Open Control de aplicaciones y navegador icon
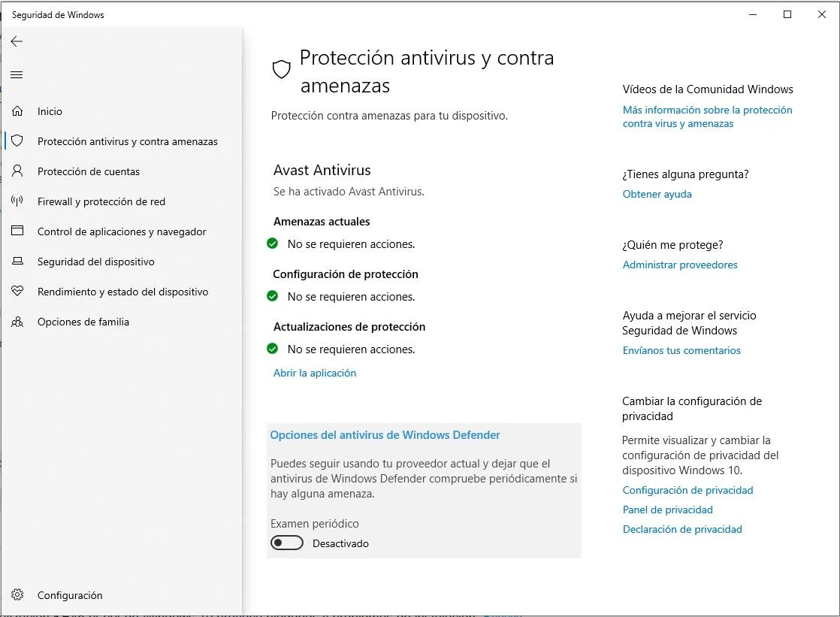Image resolution: width=840 pixels, height=617 pixels. [x=17, y=231]
